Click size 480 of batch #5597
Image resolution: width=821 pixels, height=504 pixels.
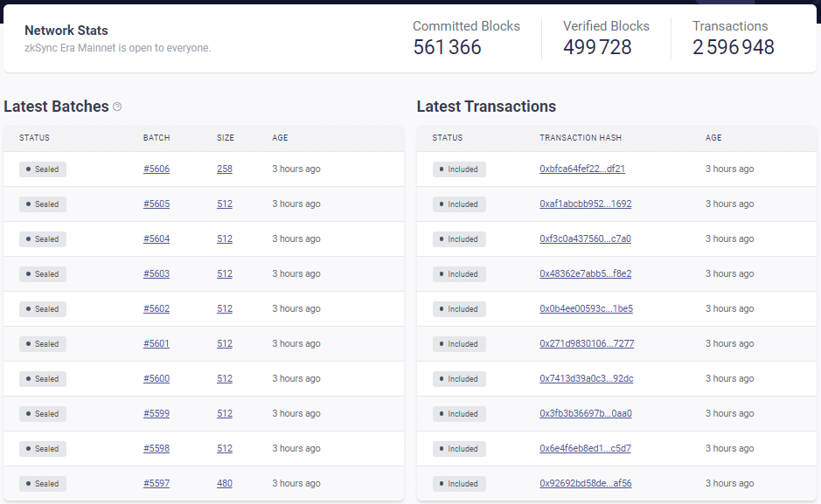(x=225, y=483)
